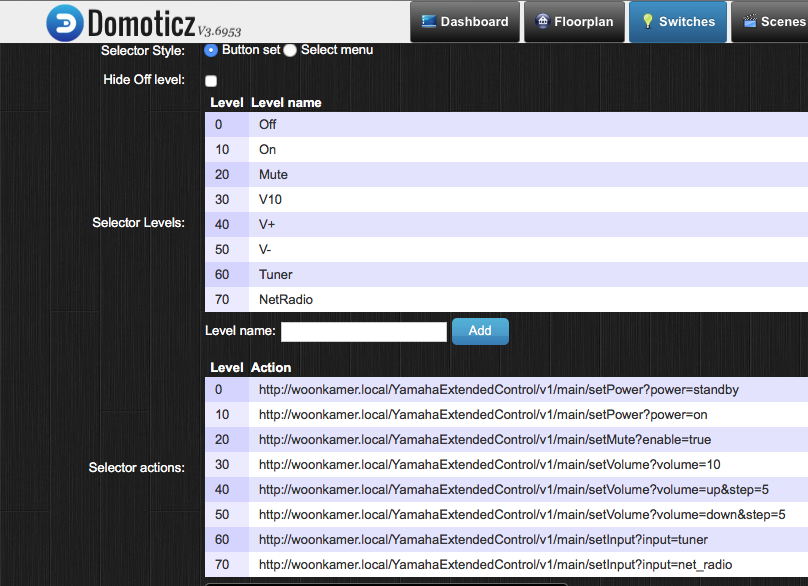
Task: Click the Action column header
Action: [271, 367]
